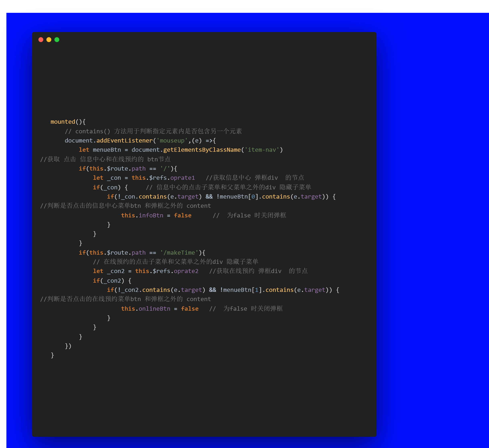
Task: Place cursor on menueBtn variable declaration
Action: [107, 150]
